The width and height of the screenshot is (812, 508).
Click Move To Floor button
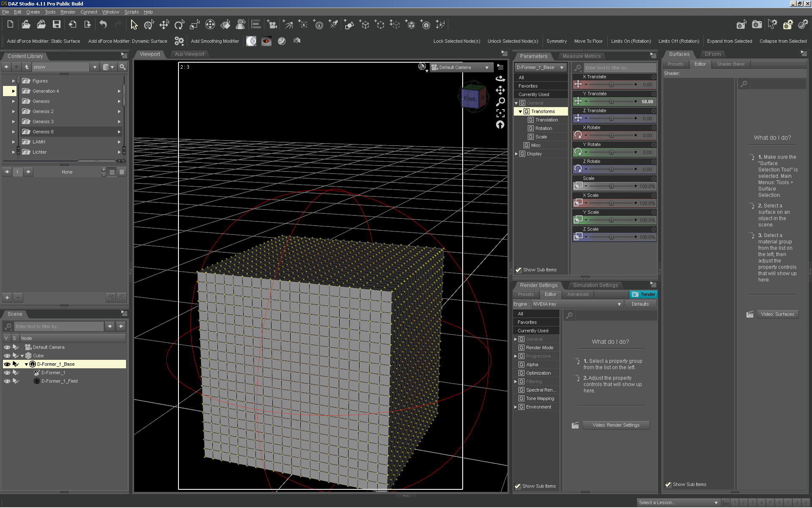click(588, 41)
